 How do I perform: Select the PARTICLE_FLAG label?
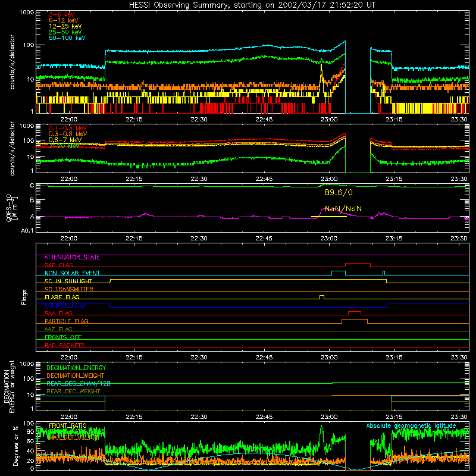pos(67,321)
